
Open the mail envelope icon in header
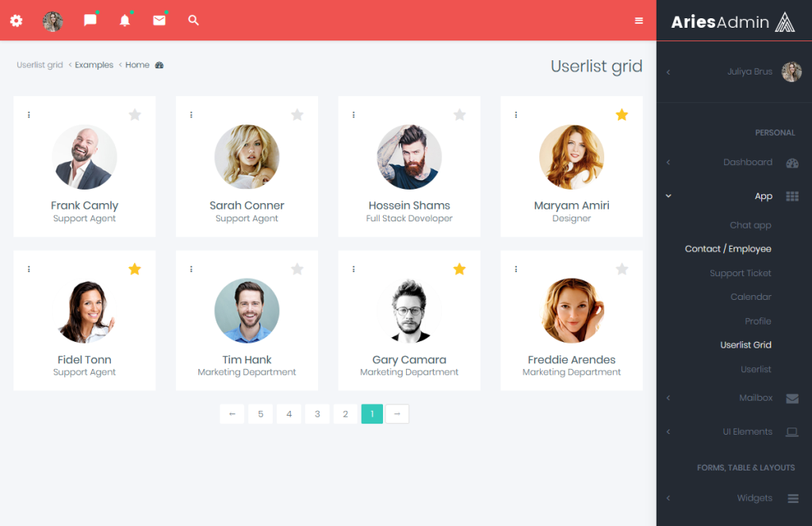click(x=159, y=20)
